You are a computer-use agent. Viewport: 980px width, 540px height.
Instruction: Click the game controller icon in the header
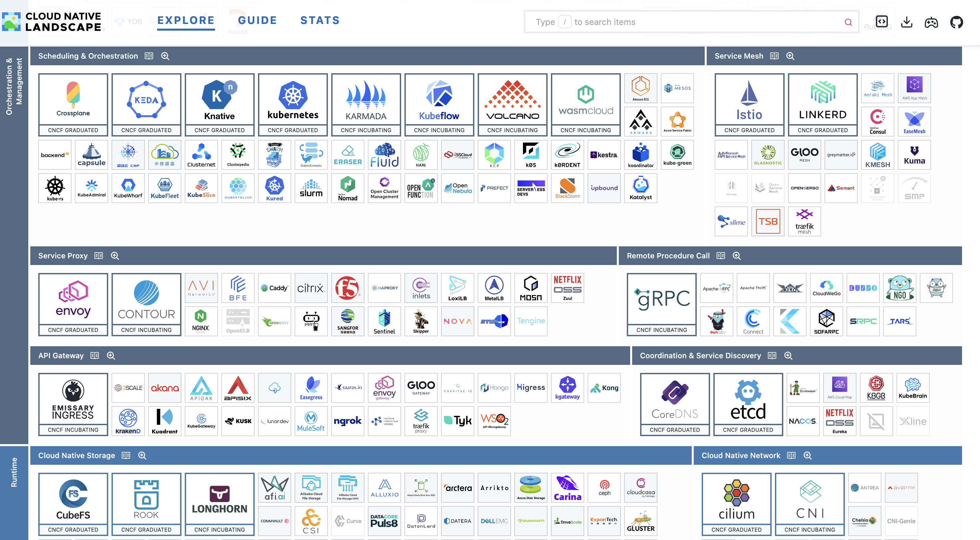coord(932,22)
